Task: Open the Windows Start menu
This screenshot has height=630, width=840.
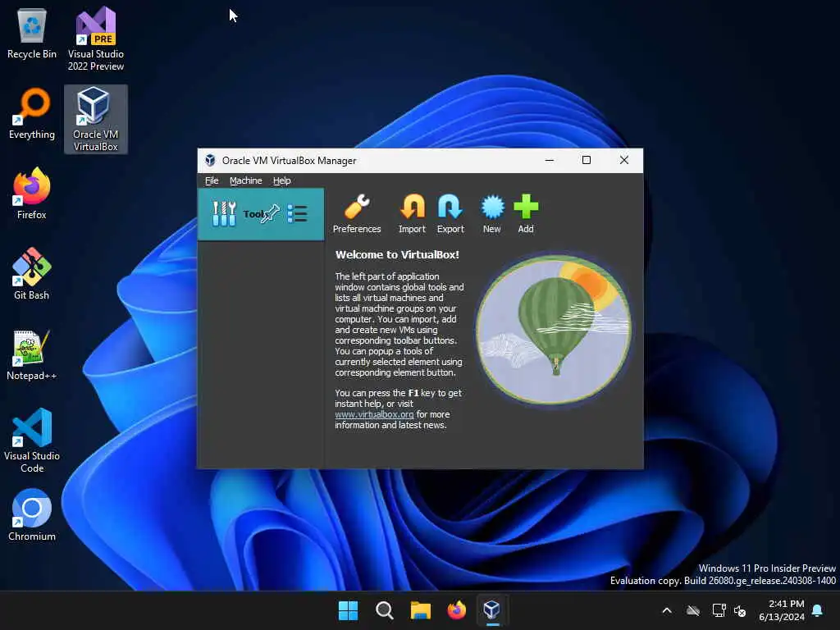Action: click(348, 610)
